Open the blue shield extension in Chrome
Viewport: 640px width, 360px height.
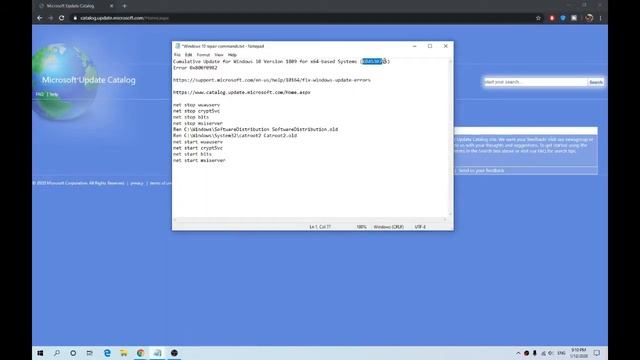tap(563, 18)
